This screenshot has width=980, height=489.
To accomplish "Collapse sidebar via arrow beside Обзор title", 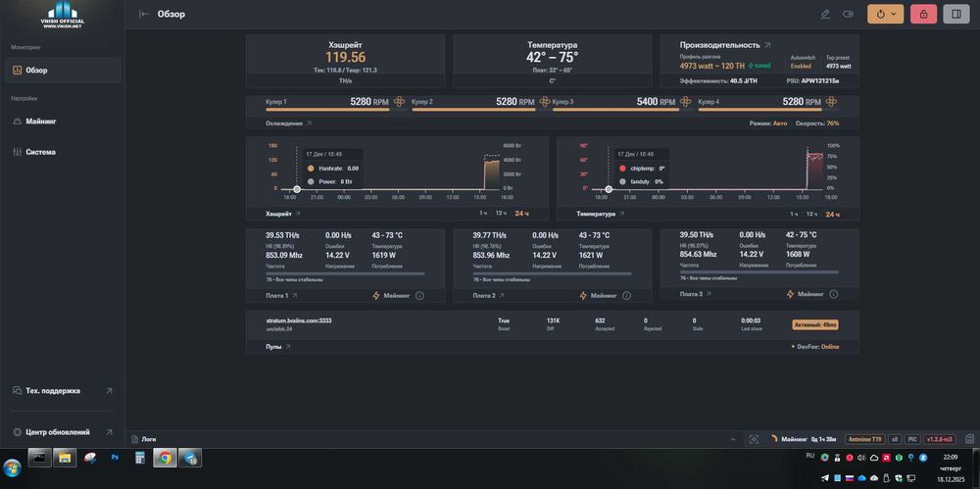I will pyautogui.click(x=144, y=14).
